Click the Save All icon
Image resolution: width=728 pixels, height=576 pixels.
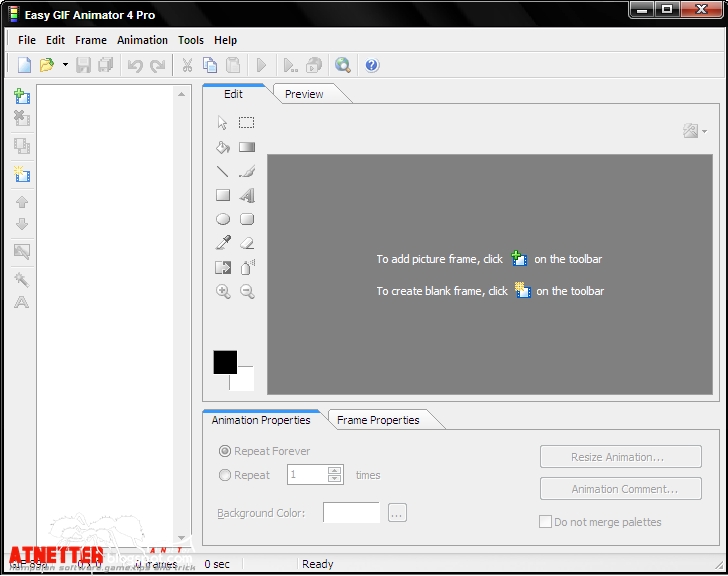pyautogui.click(x=106, y=65)
